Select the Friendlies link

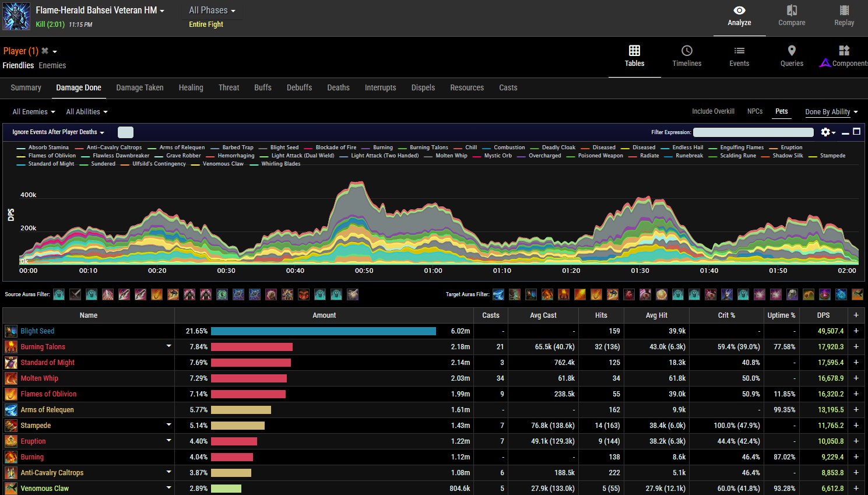[18, 65]
